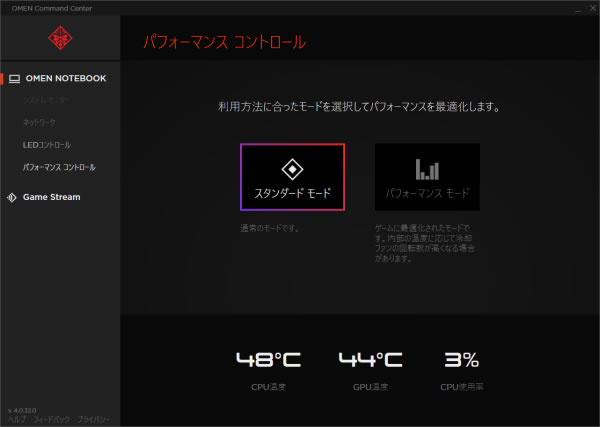This screenshot has width=600, height=427.
Task: Select スタンダード モード
Action: (x=292, y=177)
